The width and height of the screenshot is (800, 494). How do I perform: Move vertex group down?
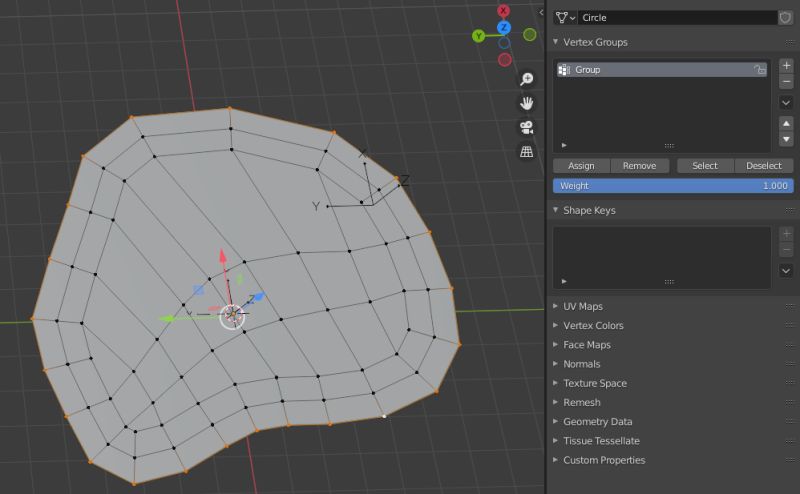point(786,139)
